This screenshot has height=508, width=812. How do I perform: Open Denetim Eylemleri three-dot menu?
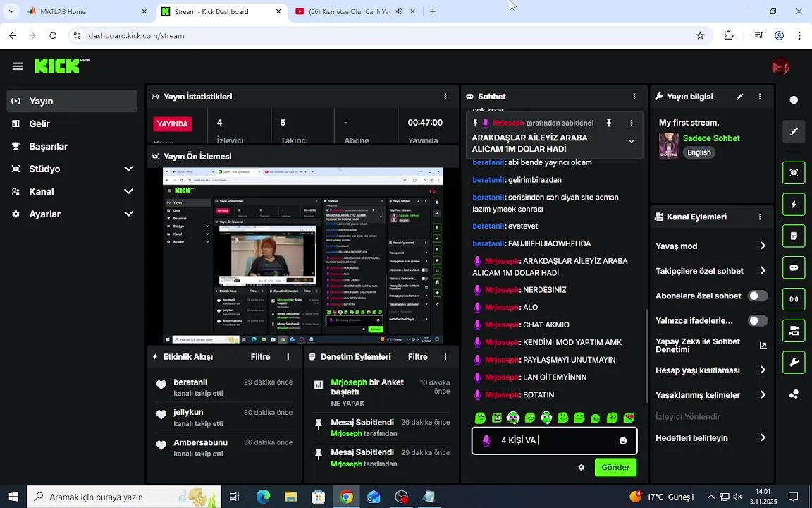coord(445,356)
